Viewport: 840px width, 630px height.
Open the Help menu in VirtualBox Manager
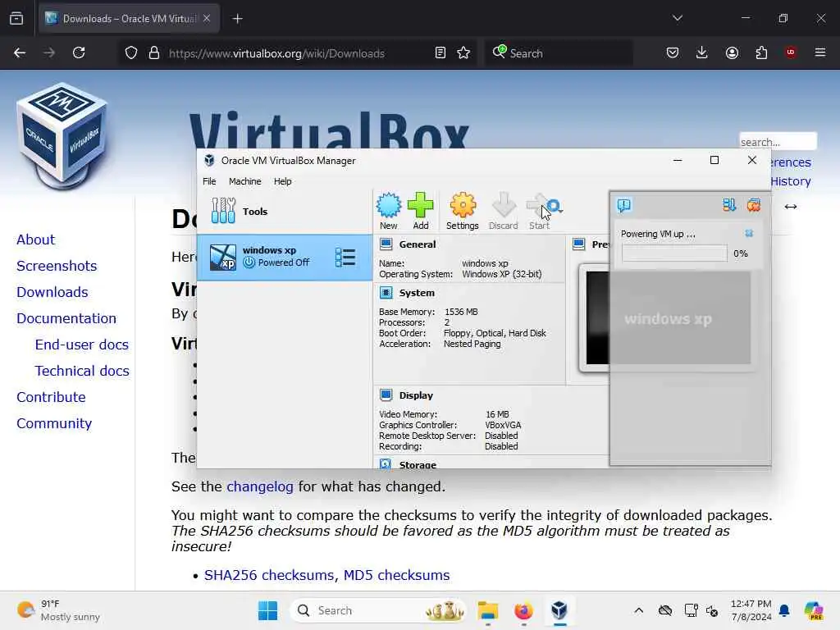[x=283, y=181]
